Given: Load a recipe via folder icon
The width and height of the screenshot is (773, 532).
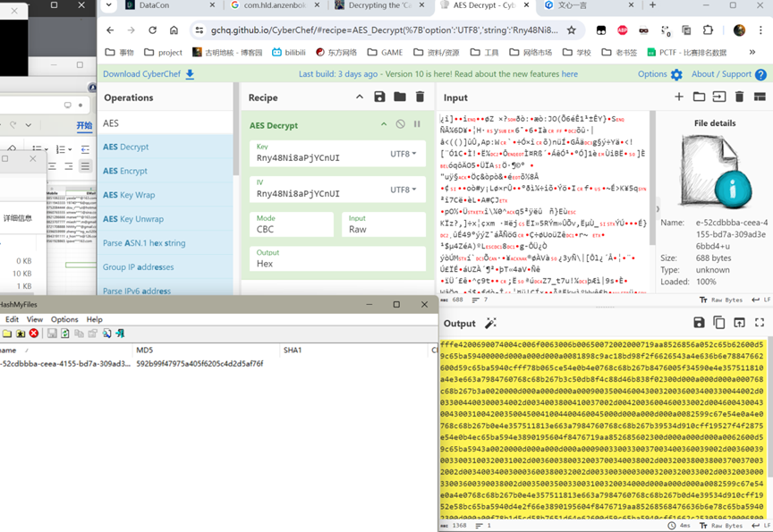Looking at the screenshot, I should [400, 97].
